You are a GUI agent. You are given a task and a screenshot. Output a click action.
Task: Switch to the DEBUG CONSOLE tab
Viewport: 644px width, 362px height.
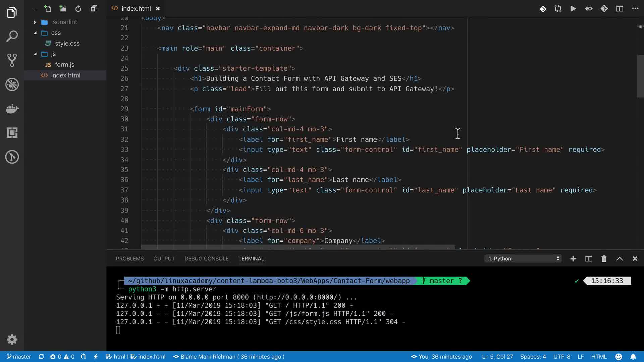(206, 258)
